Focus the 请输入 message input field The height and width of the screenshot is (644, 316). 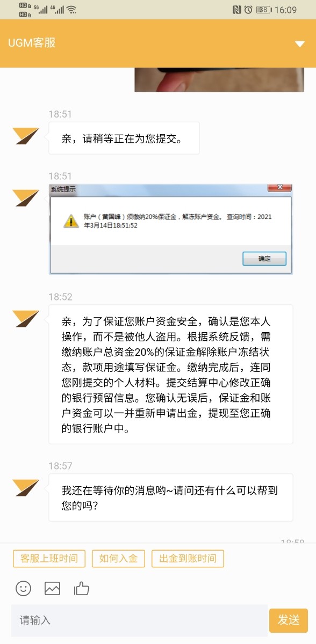coord(139,620)
